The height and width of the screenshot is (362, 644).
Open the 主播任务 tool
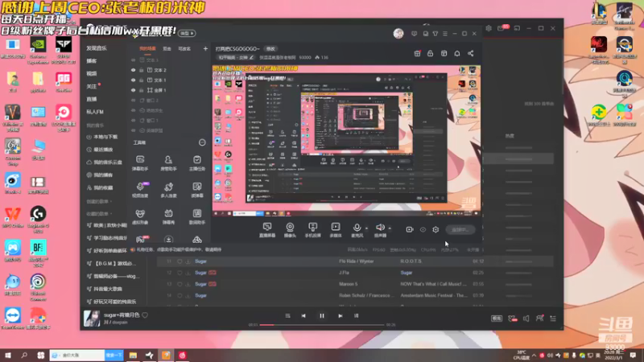pyautogui.click(x=197, y=162)
